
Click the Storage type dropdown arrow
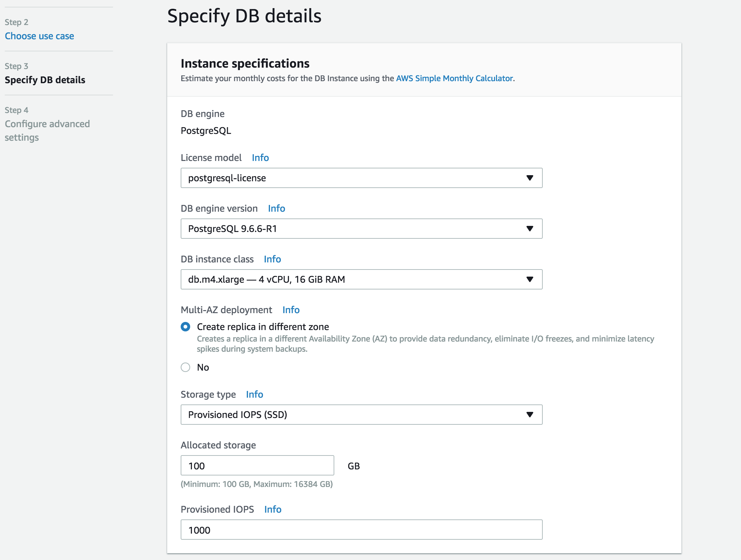530,415
